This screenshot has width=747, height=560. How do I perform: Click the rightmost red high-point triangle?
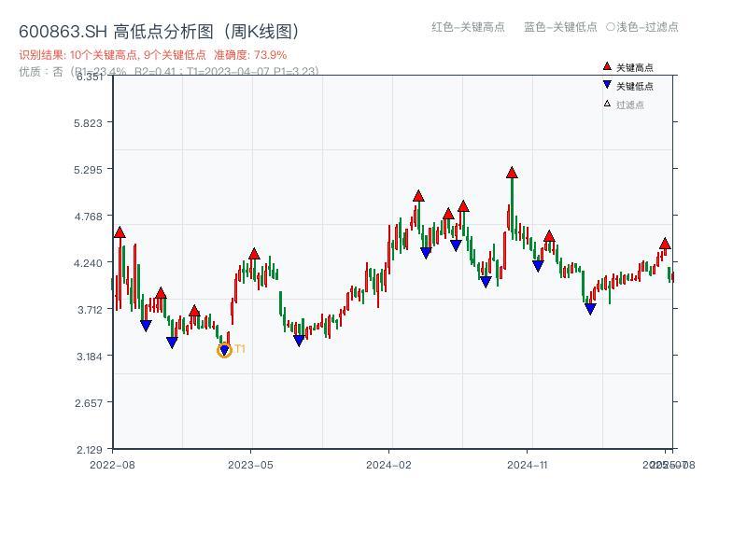[665, 244]
